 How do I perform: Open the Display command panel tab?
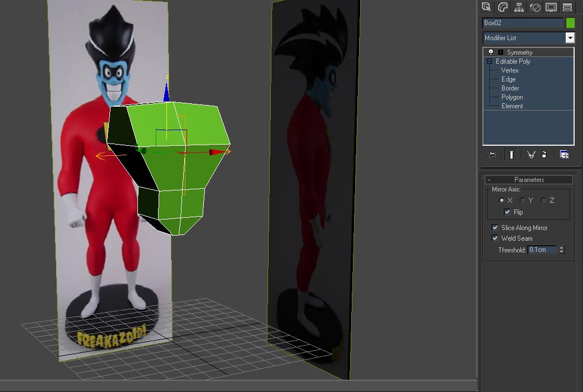[551, 7]
